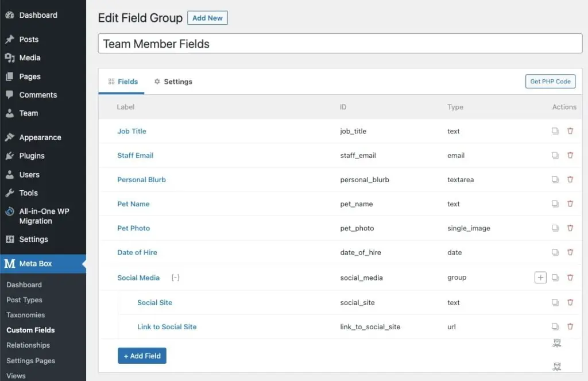
Task: Open Custom Fields submenu item
Action: (x=31, y=330)
